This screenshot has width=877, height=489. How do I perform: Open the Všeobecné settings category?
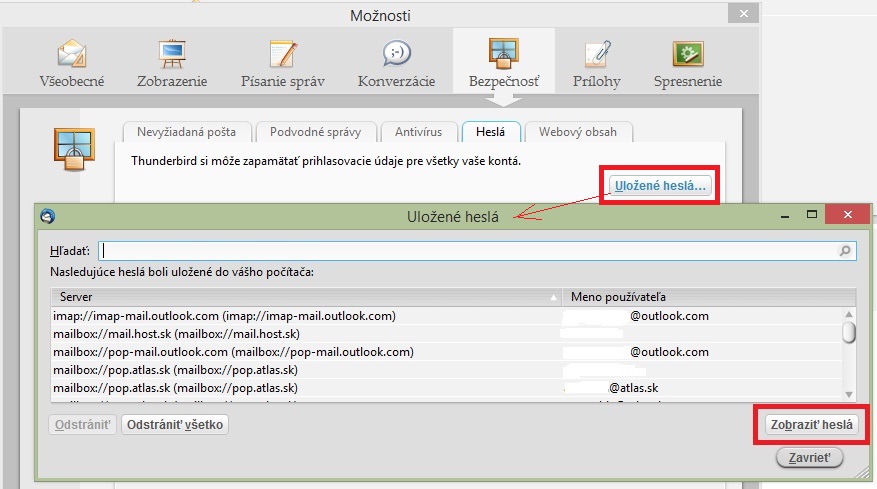[x=71, y=62]
